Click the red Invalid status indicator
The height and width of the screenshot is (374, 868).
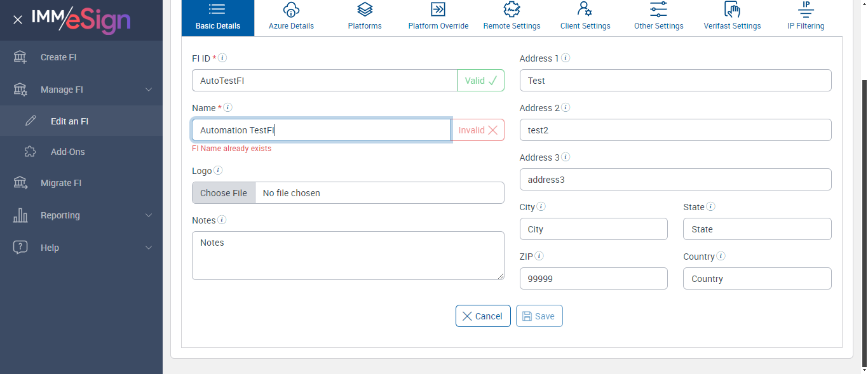click(478, 130)
